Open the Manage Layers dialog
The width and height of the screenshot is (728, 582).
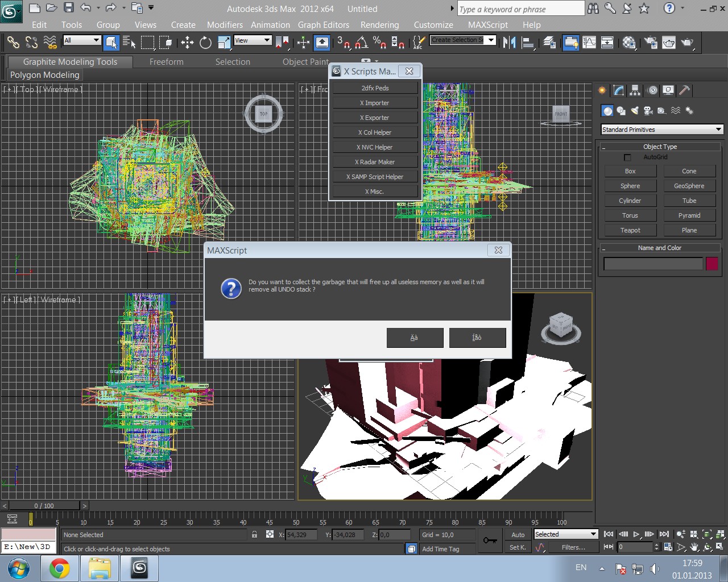(549, 42)
